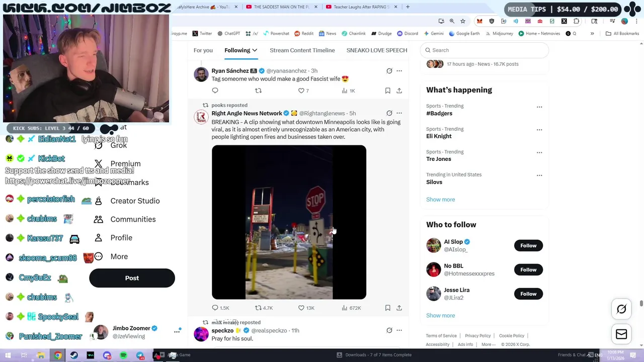Screen dimensions: 644x362
Task: Open Jimbo Zoomer account menu dots
Action: [177, 331]
